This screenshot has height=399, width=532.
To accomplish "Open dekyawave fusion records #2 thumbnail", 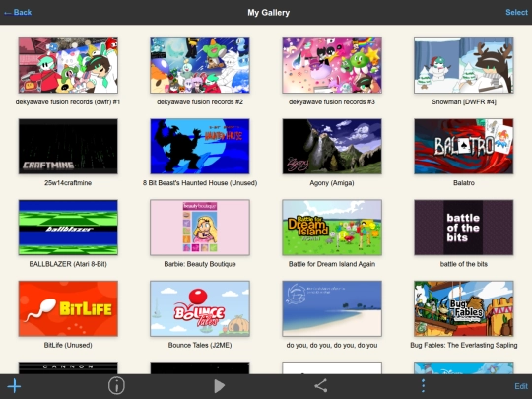I will [x=200, y=65].
